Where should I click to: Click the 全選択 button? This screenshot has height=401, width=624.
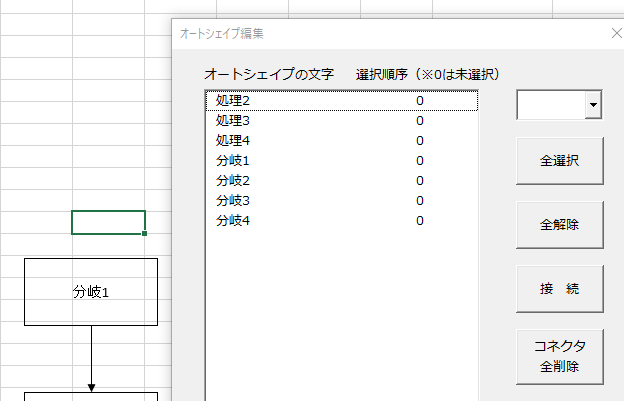point(560,161)
